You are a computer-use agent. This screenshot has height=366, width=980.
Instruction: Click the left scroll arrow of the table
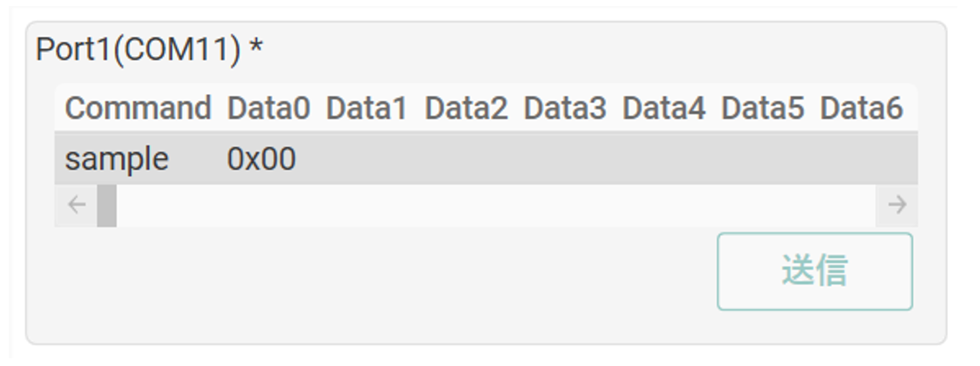pos(77,206)
